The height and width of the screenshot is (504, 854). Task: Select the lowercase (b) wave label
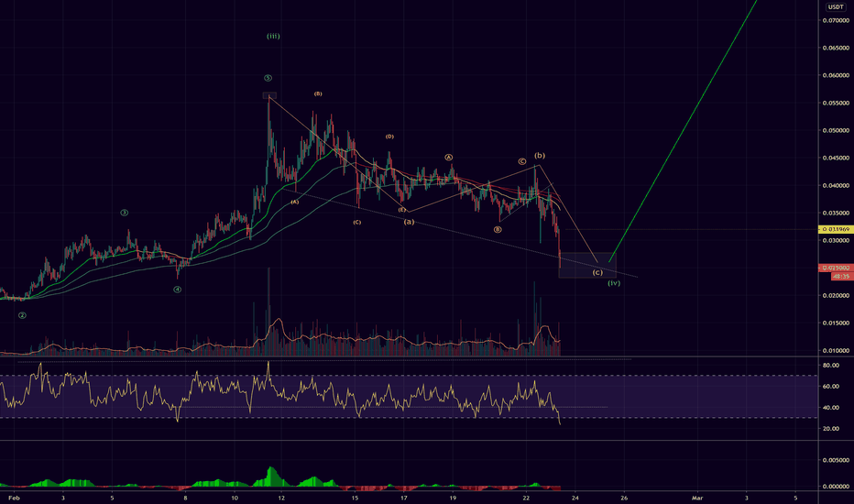(539, 156)
